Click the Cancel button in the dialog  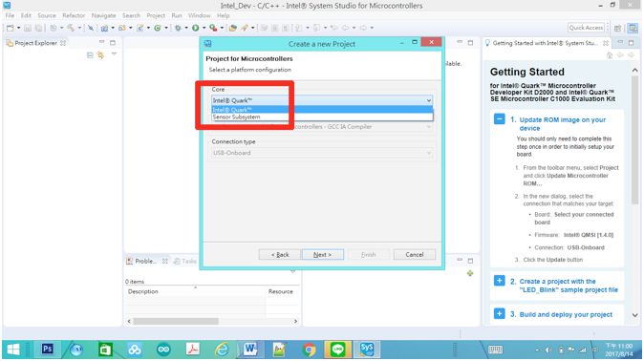[x=415, y=255]
